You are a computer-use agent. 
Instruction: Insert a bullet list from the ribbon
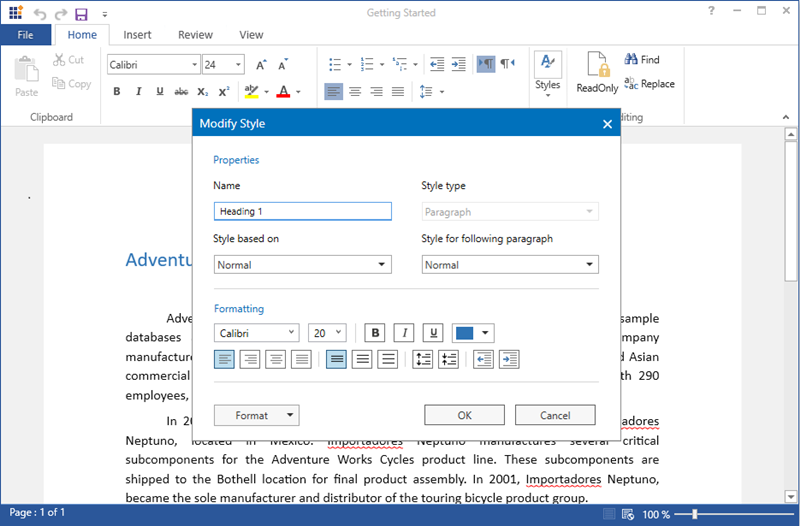point(335,64)
